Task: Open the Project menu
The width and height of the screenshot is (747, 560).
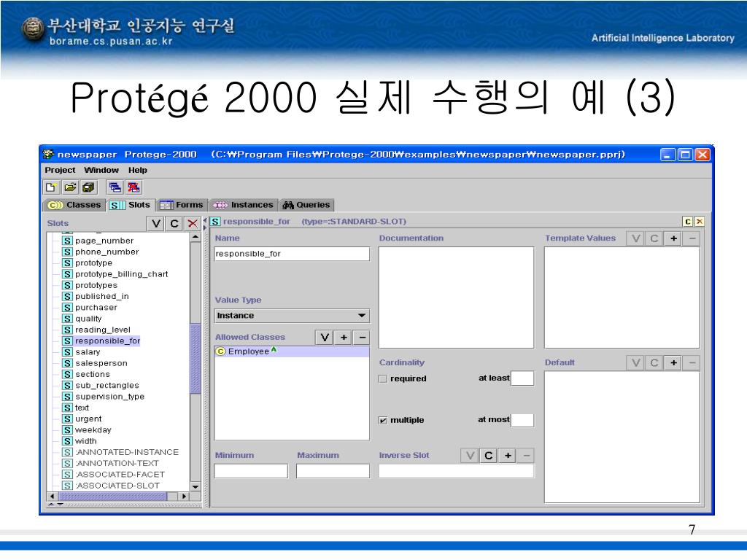Action: click(x=60, y=170)
